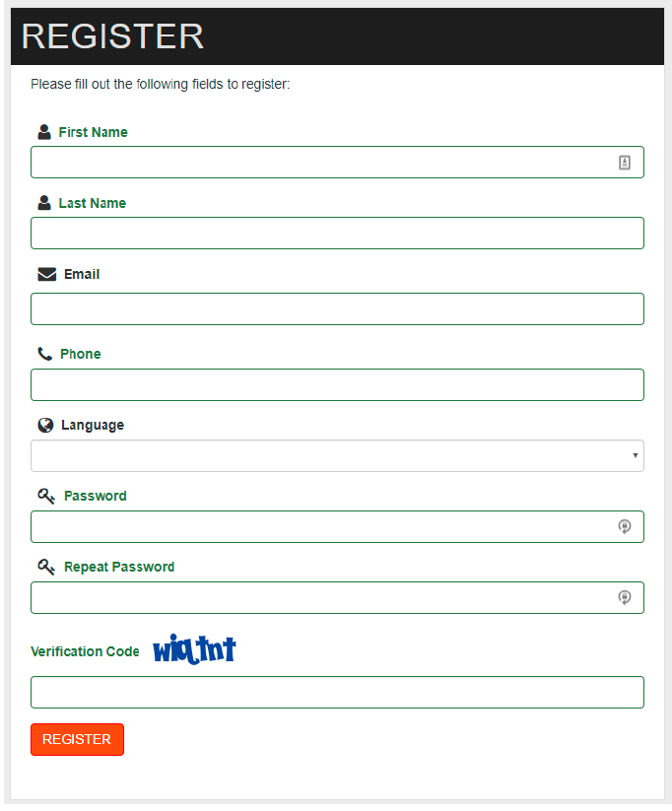Click the password manager icon in Repeat Password field
The width and height of the screenshot is (672, 811).
point(625,597)
